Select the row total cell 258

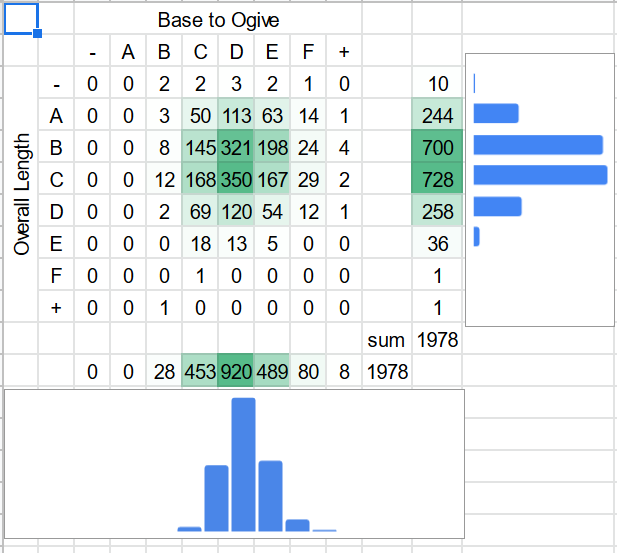click(x=437, y=212)
